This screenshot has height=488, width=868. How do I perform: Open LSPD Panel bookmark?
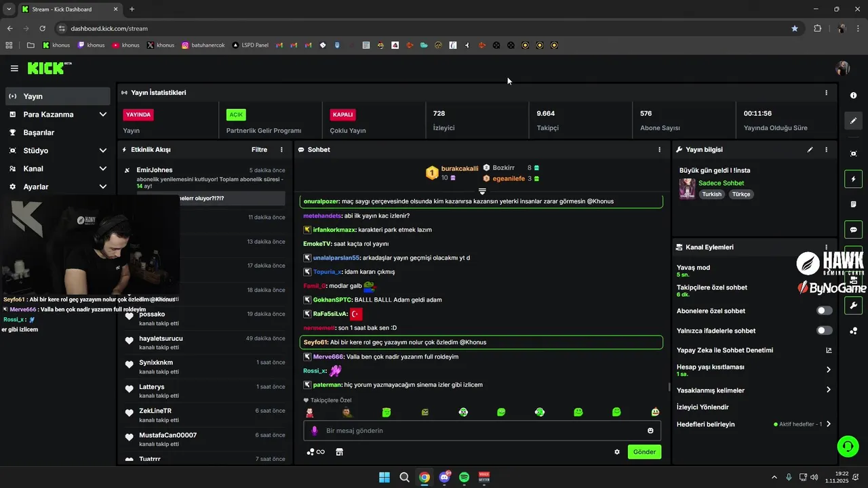pyautogui.click(x=250, y=45)
